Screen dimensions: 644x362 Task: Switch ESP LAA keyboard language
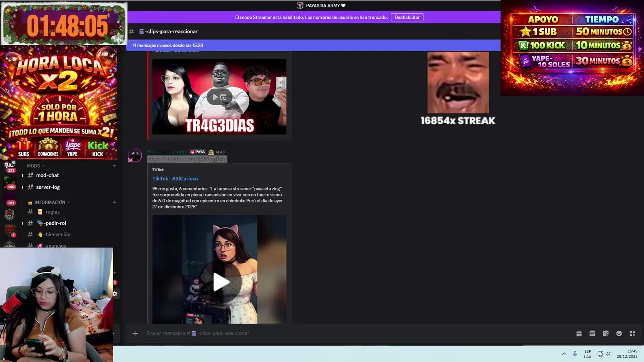pyautogui.click(x=588, y=354)
